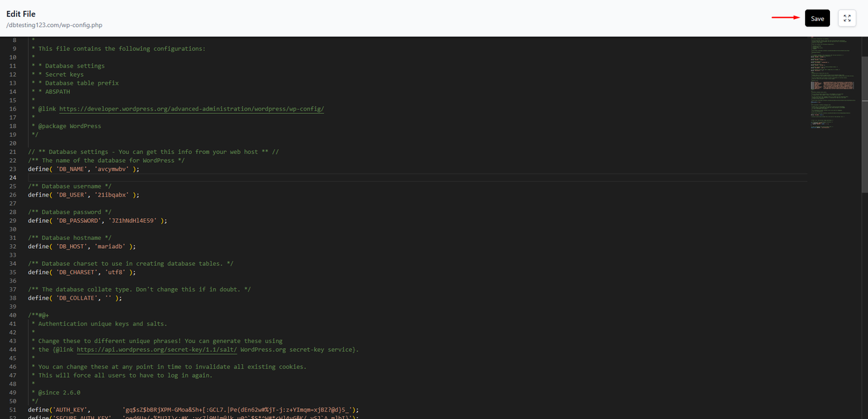Toggle the fullscreen editor icon

[x=847, y=18]
